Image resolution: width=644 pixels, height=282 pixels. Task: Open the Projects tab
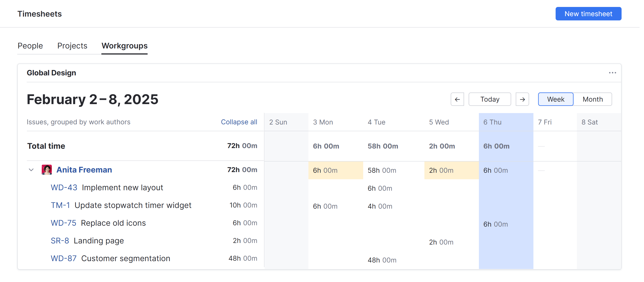pyautogui.click(x=72, y=46)
